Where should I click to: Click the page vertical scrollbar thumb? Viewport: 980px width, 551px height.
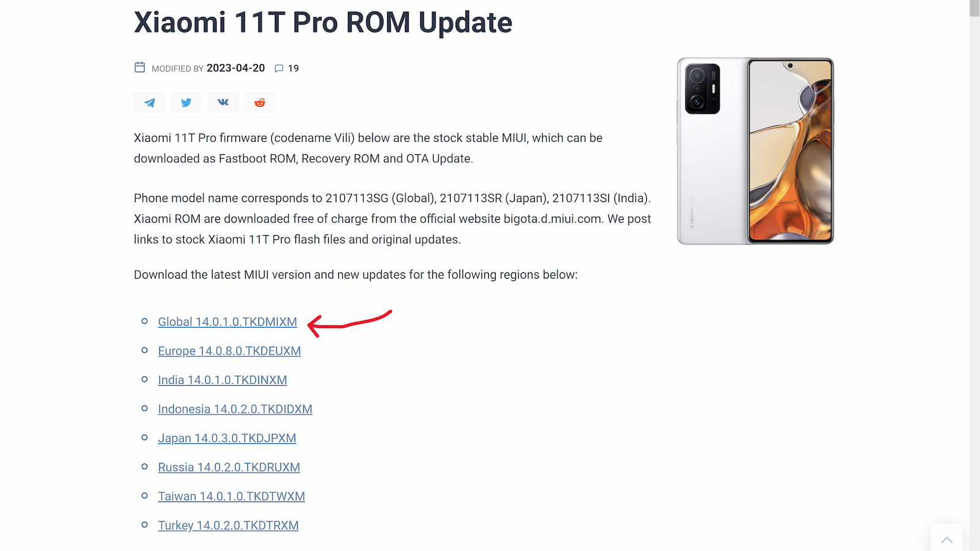coord(974,8)
